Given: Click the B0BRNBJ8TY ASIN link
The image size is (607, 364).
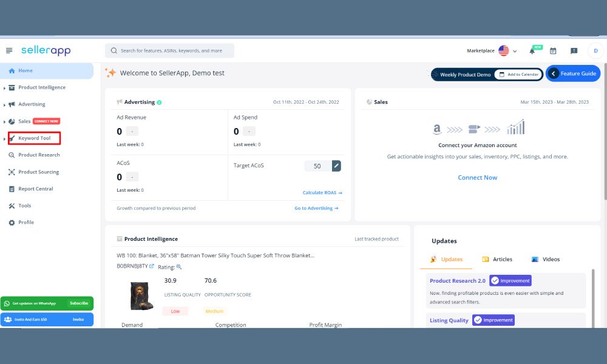Looking at the screenshot, I should (x=132, y=266).
